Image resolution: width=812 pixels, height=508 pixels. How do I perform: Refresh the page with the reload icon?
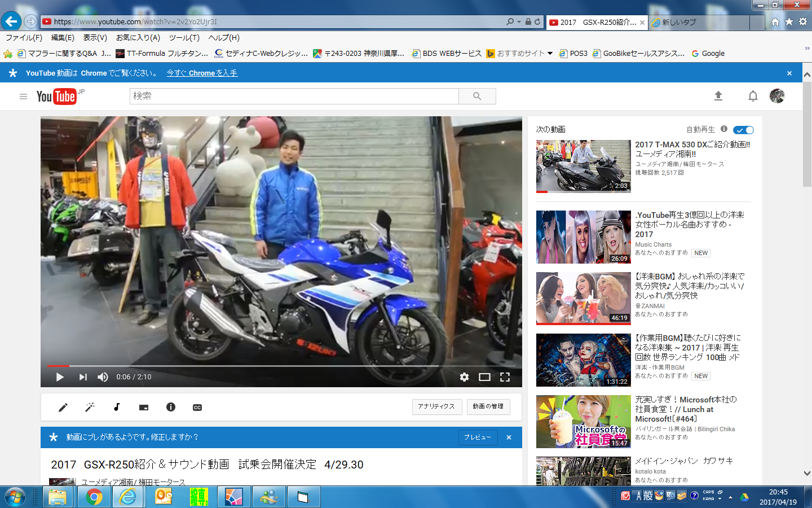point(537,21)
